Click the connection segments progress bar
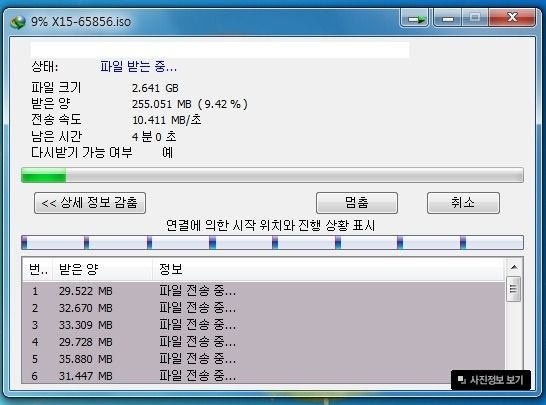The width and height of the screenshot is (546, 405). [x=272, y=242]
